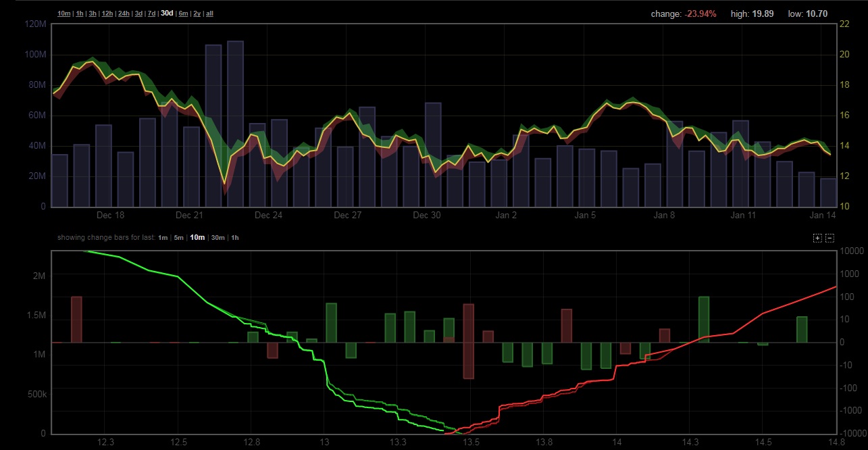Show the 24h price history
Screen dimensions: 868x450
(x=124, y=14)
